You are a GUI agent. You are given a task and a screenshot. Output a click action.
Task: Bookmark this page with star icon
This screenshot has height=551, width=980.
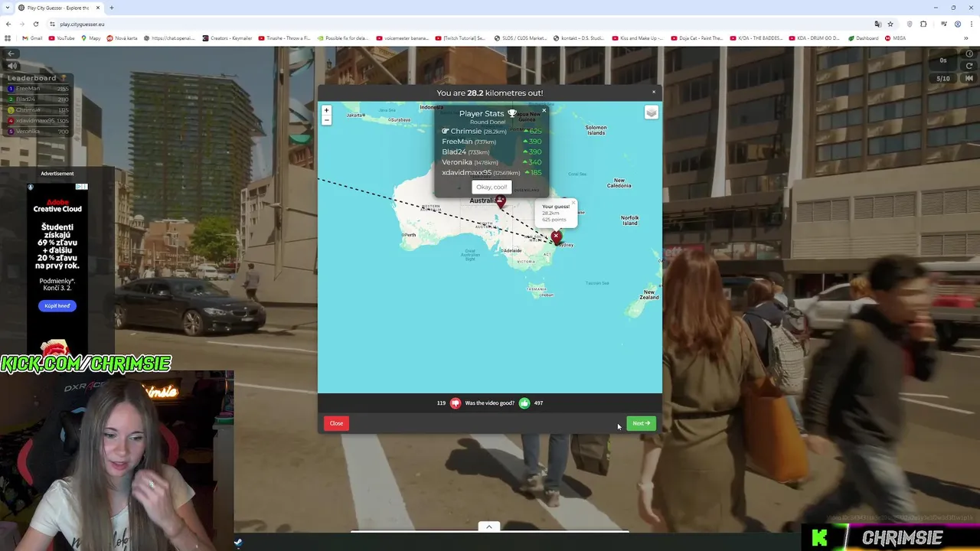890,24
